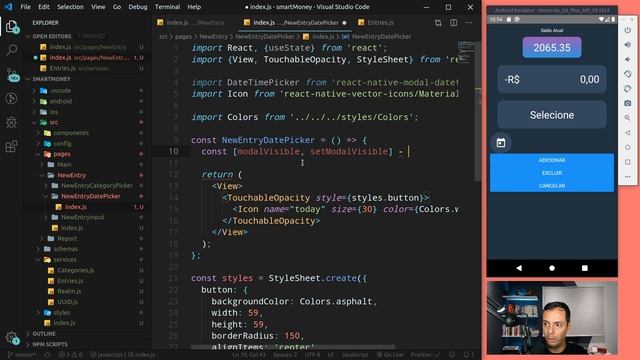Click the emulator toolbar Overview square

(628, 162)
